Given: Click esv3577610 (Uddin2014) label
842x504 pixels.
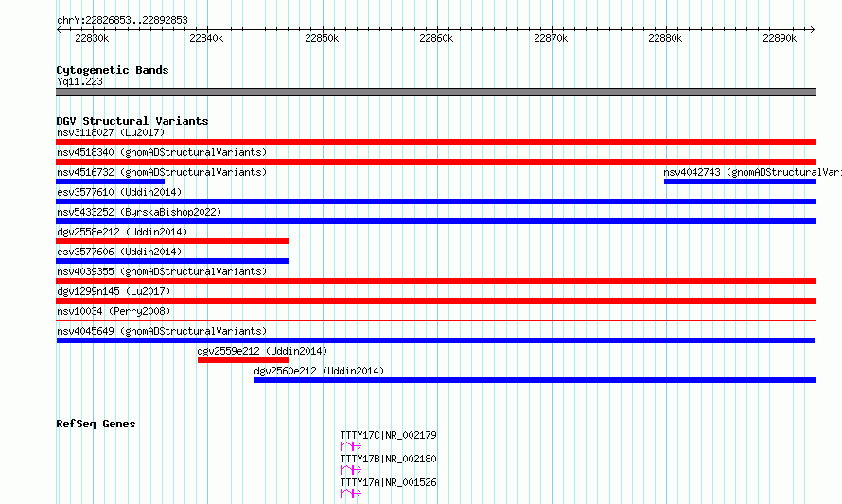Looking at the screenshot, I should 119,192.
